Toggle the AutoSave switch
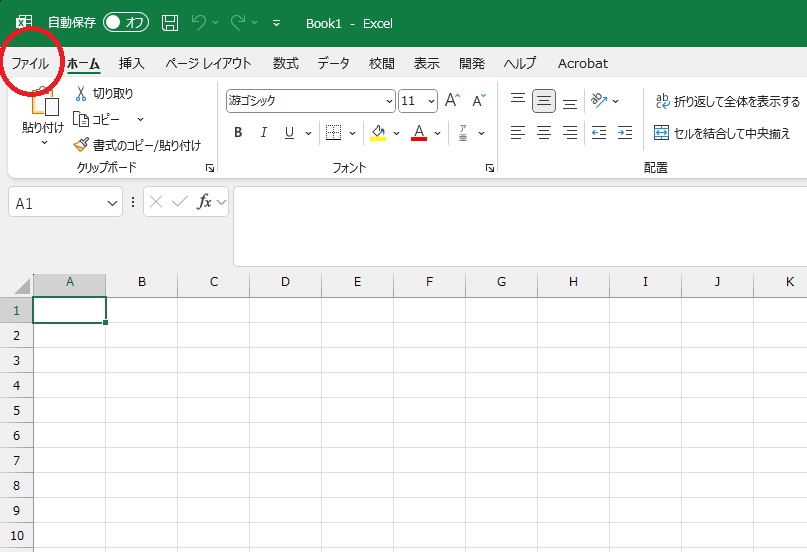This screenshot has width=807, height=552. coord(126,22)
